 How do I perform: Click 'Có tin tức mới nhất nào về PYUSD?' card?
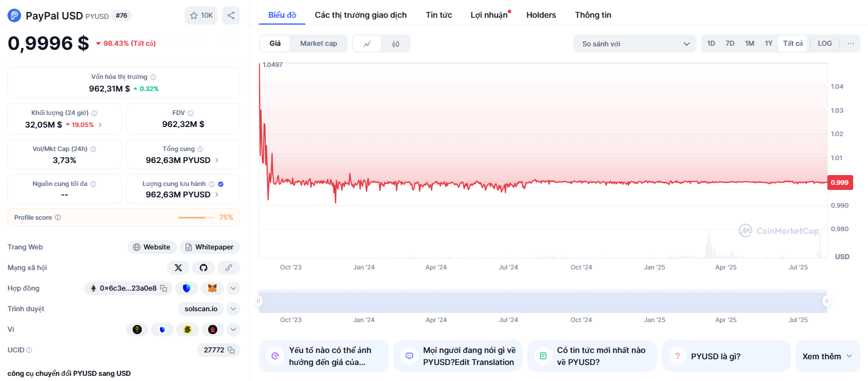(591, 356)
